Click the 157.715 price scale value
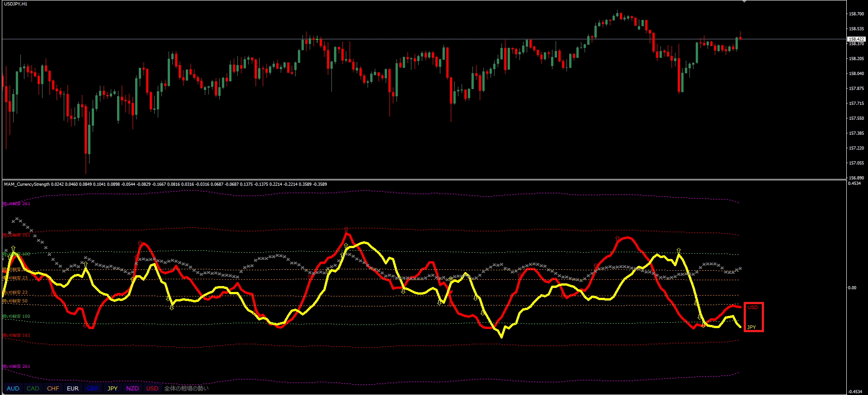 (856, 103)
